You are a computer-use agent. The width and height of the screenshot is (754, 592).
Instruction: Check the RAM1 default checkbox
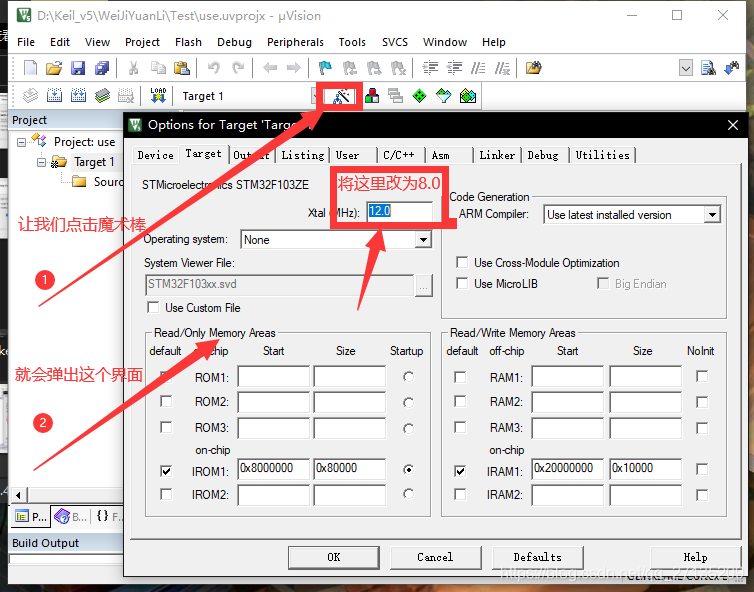[x=460, y=377]
